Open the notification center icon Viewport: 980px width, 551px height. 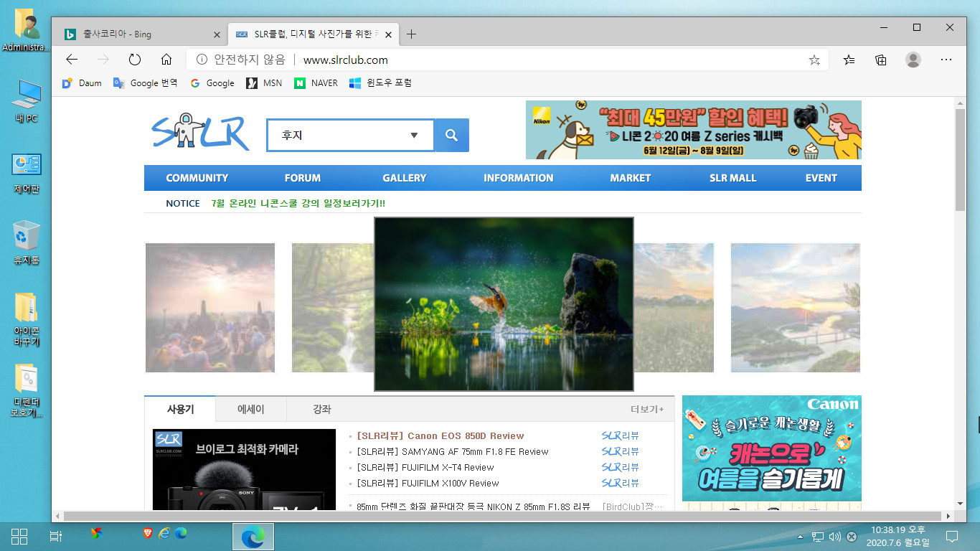pos(952,536)
